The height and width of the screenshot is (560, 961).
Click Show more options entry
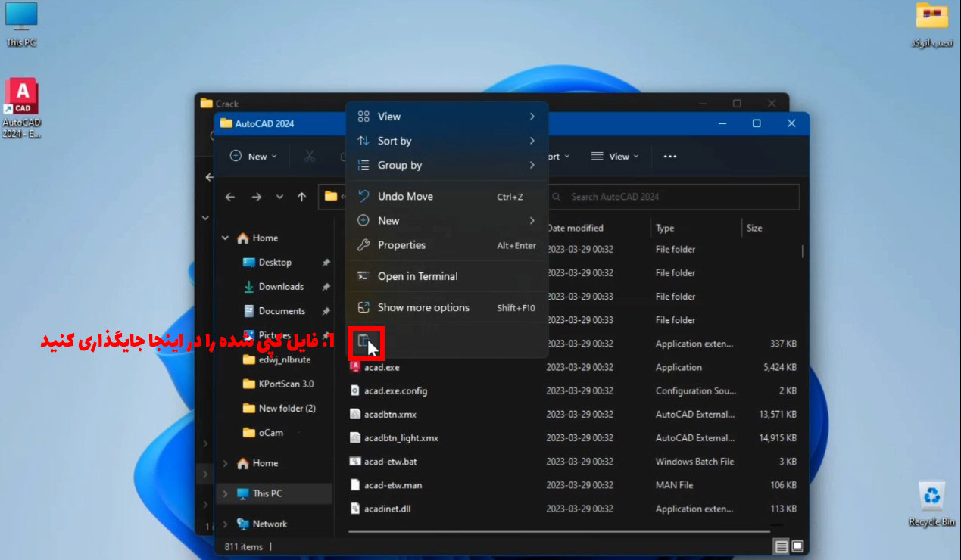click(x=423, y=308)
